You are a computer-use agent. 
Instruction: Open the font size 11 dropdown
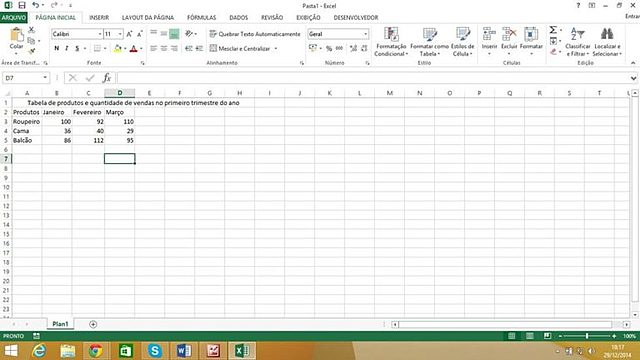pos(120,34)
